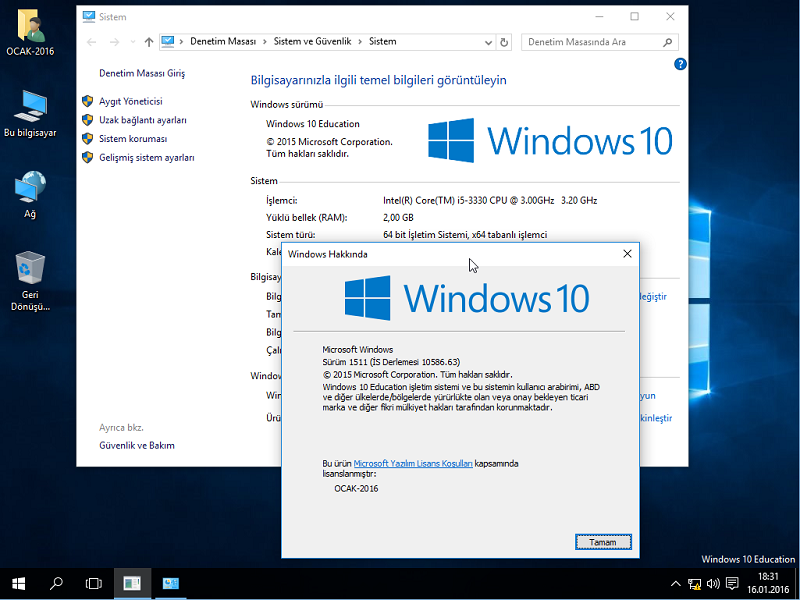Viewport: 800px width, 600px height.
Task: Expand address bar history dropdown
Action: point(488,42)
